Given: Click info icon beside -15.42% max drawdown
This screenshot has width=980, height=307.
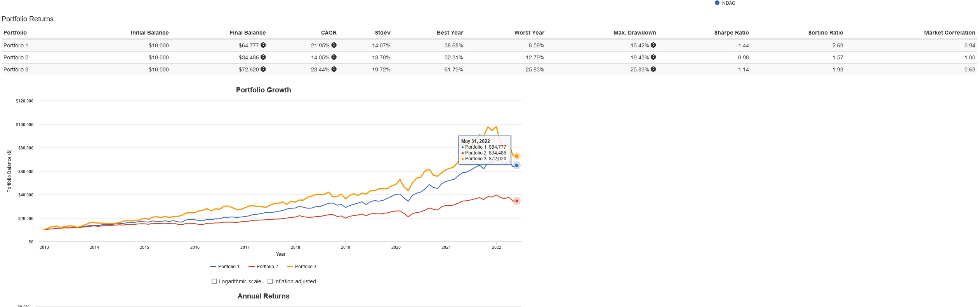Looking at the screenshot, I should point(653,45).
